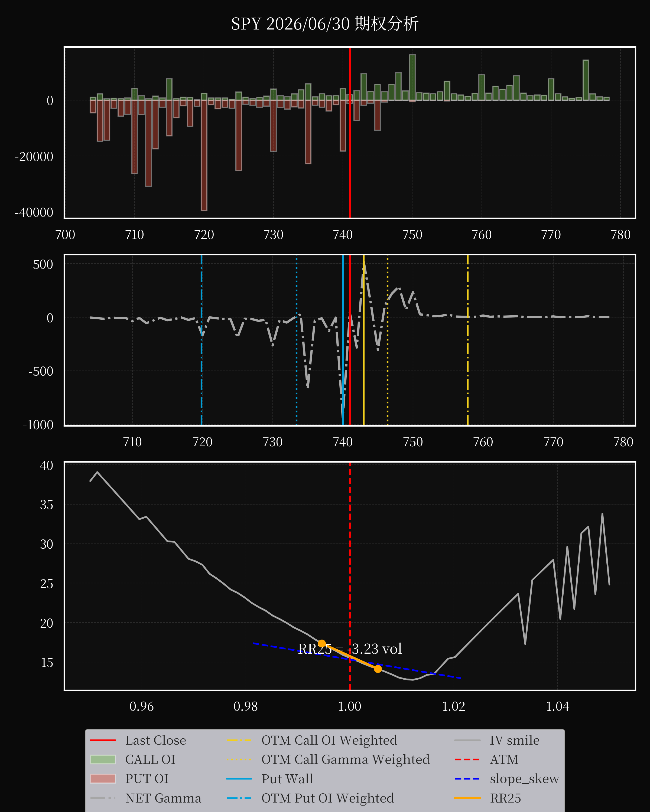Click the '700' x-axis label in top chart

click(65, 235)
